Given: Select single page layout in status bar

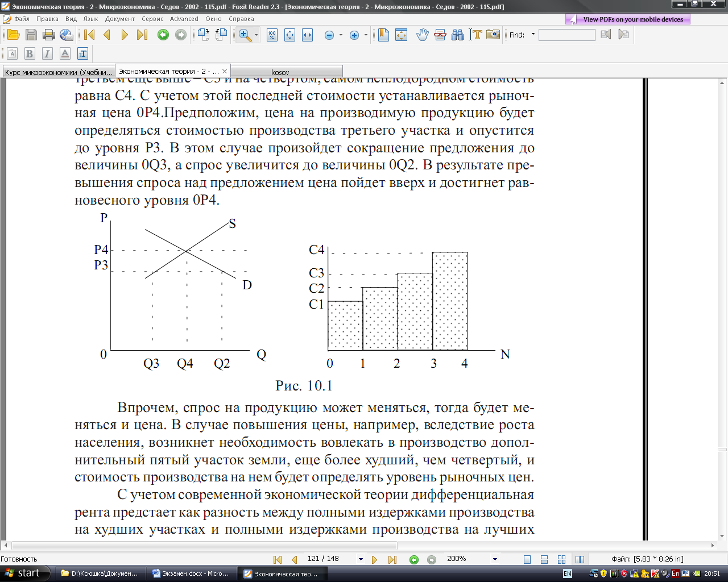Looking at the screenshot, I should (527, 559).
